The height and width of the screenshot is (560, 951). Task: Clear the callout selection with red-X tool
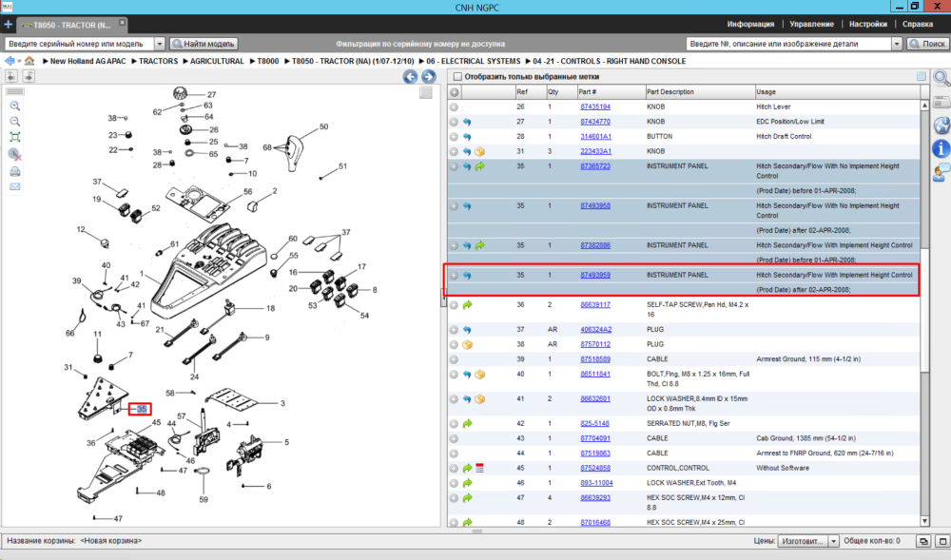coord(15,154)
